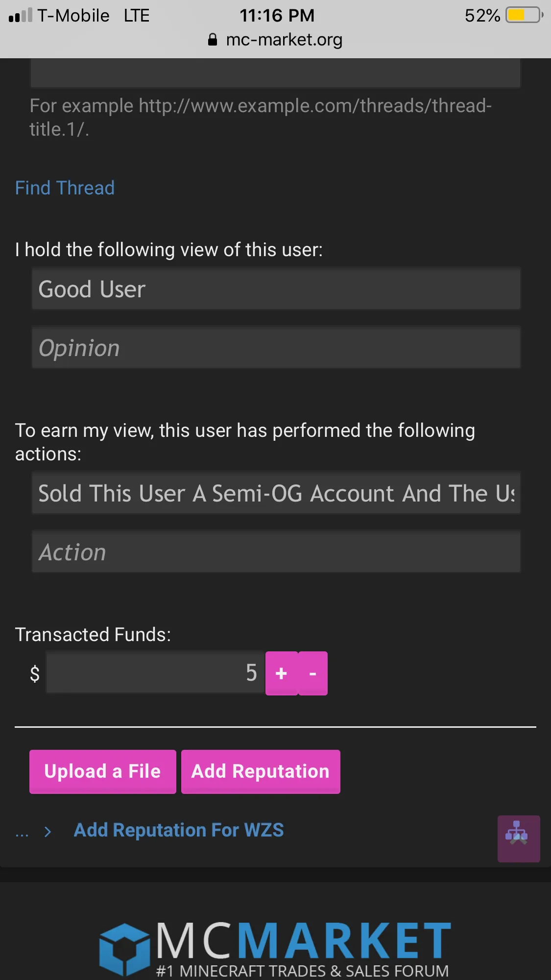Image resolution: width=551 pixels, height=980 pixels.
Task: Click the thread URL input box
Action: (275, 73)
